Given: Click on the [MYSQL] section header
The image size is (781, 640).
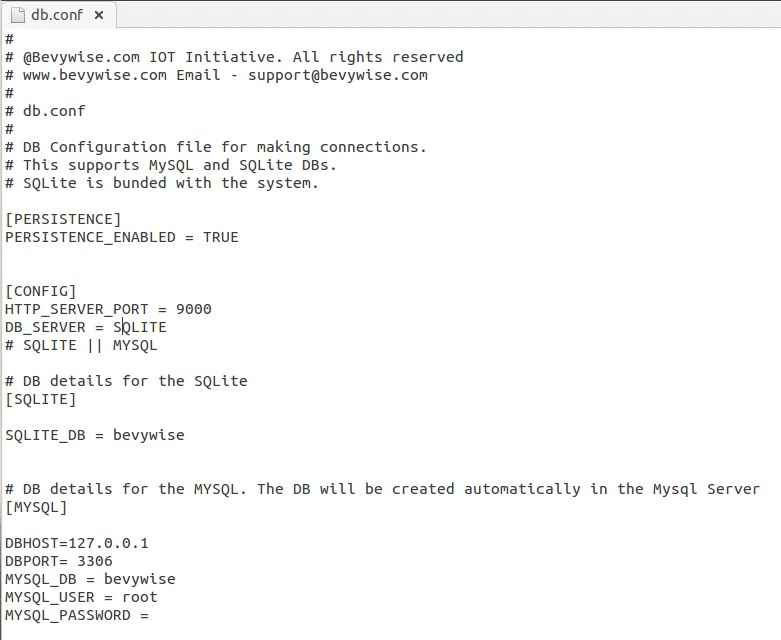Looking at the screenshot, I should pos(36,507).
